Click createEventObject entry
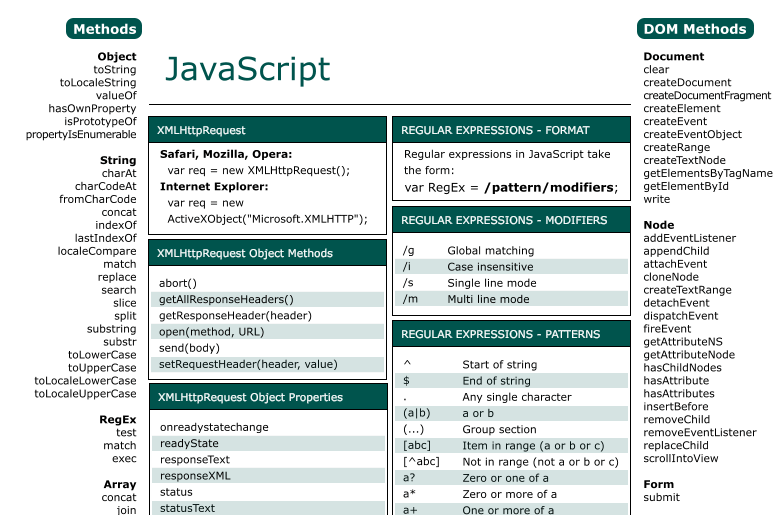This screenshot has height=515, width=780. (x=692, y=134)
